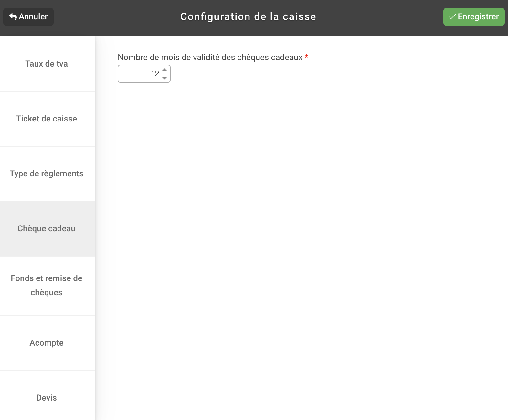Go to the Acompte section
Image resolution: width=508 pixels, height=420 pixels.
point(47,343)
